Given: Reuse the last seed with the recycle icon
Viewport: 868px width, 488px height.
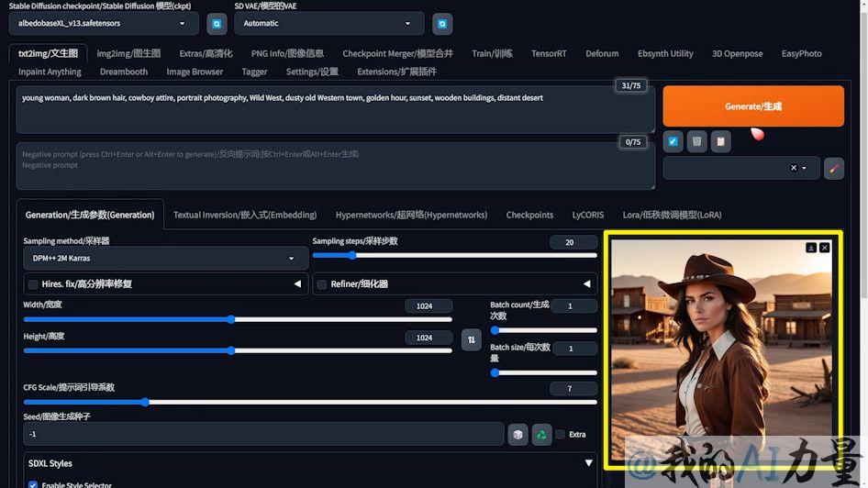Looking at the screenshot, I should coord(541,434).
